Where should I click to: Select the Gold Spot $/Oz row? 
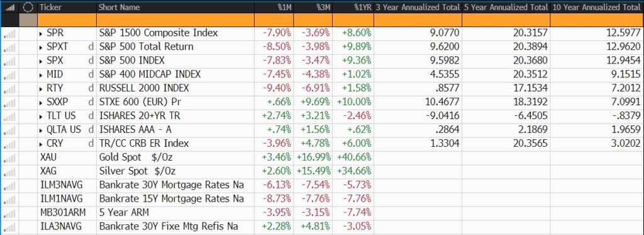[322, 158]
